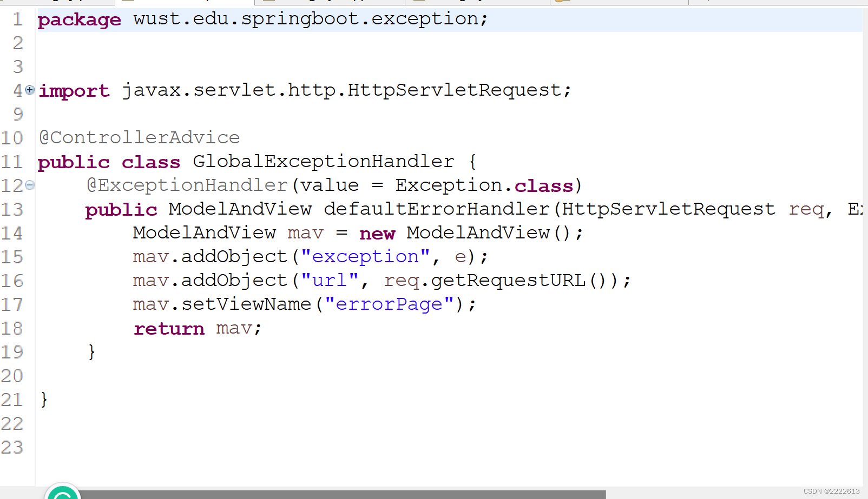
Task: Expand the collapsed import statements on line 4
Action: [x=30, y=90]
